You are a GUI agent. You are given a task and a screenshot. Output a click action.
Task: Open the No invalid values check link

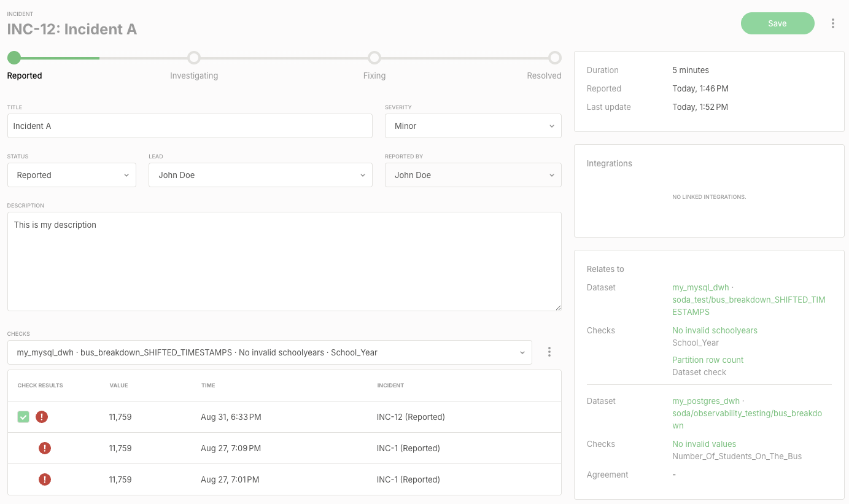tap(704, 444)
